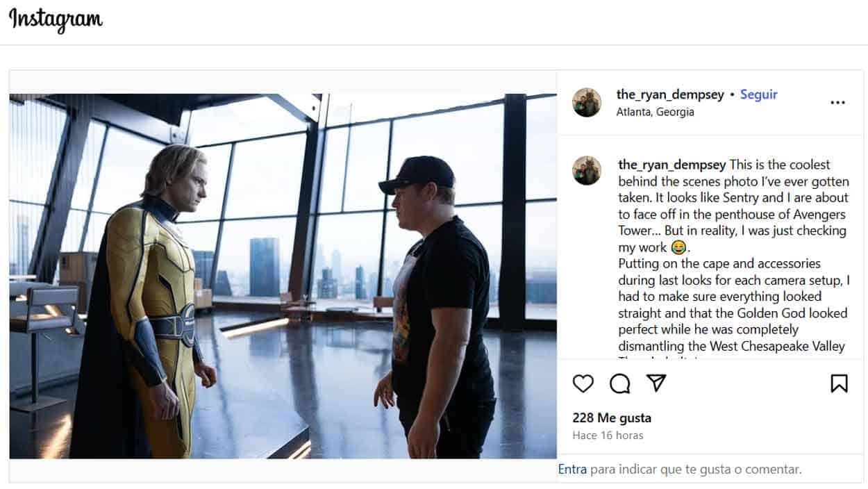
Task: Click the Instagram logo
Action: 56,19
